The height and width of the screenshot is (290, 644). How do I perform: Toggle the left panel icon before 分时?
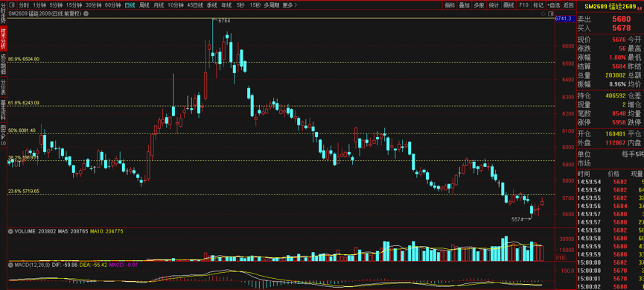coord(11,5)
